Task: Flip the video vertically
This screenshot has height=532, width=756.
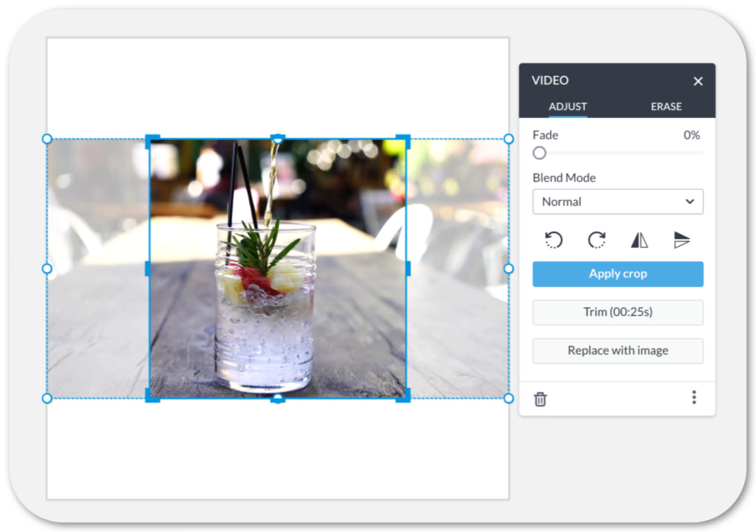Action: [x=682, y=240]
